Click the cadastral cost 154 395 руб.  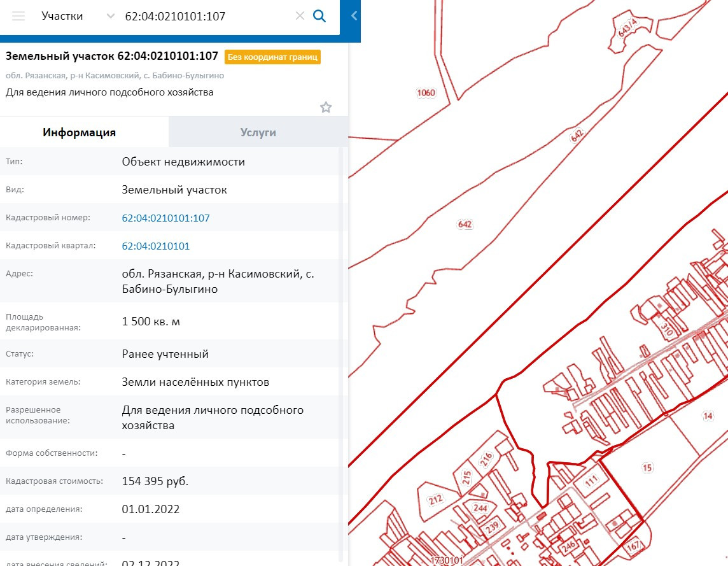tap(155, 481)
